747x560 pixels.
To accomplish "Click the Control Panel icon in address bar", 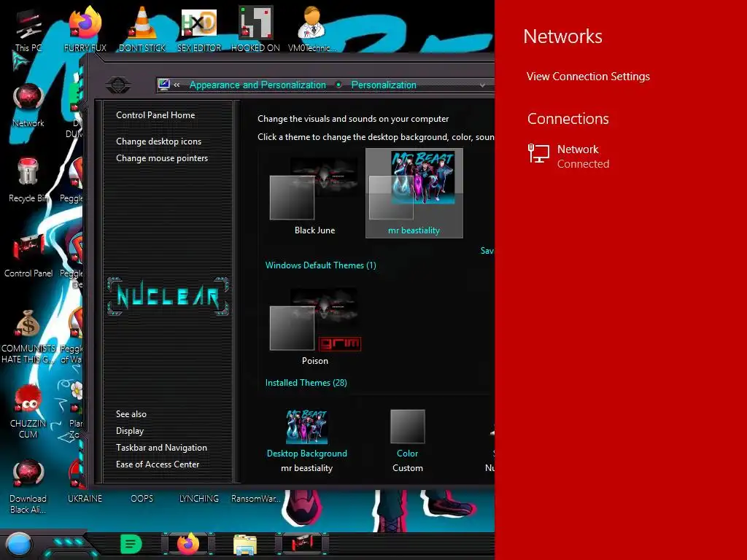I will 164,85.
